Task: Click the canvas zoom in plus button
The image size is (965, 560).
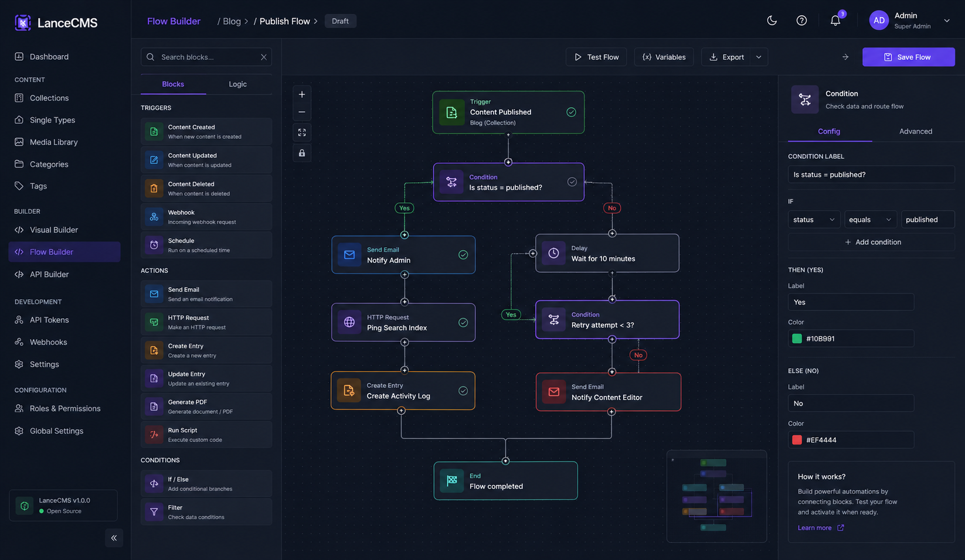Action: coord(302,94)
